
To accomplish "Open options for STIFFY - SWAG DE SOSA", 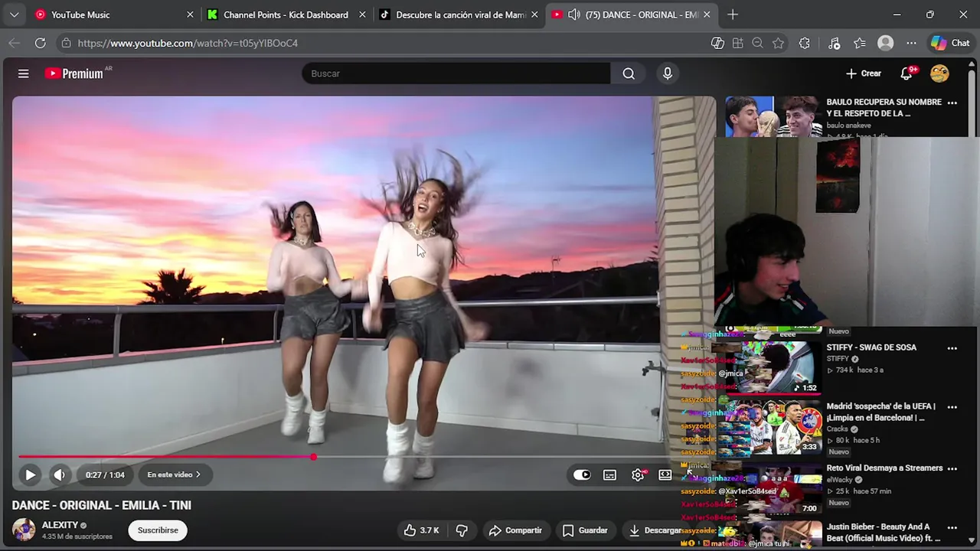I will point(952,348).
